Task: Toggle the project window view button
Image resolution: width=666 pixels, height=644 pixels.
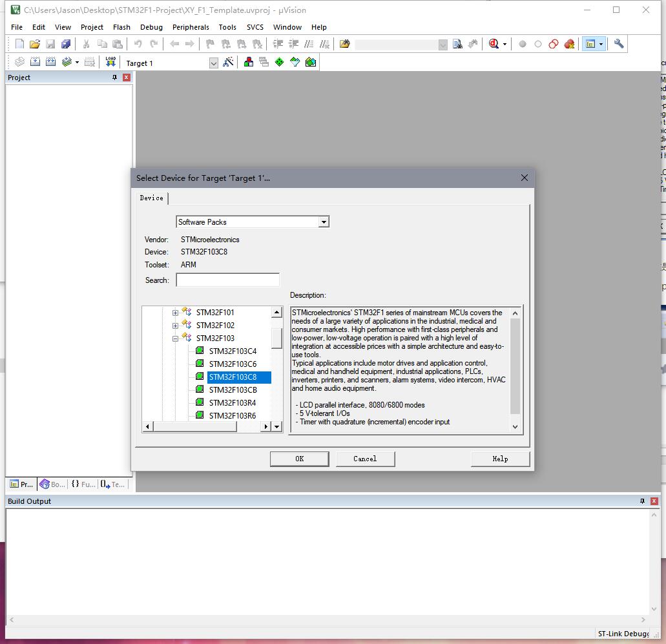Action: coord(590,44)
